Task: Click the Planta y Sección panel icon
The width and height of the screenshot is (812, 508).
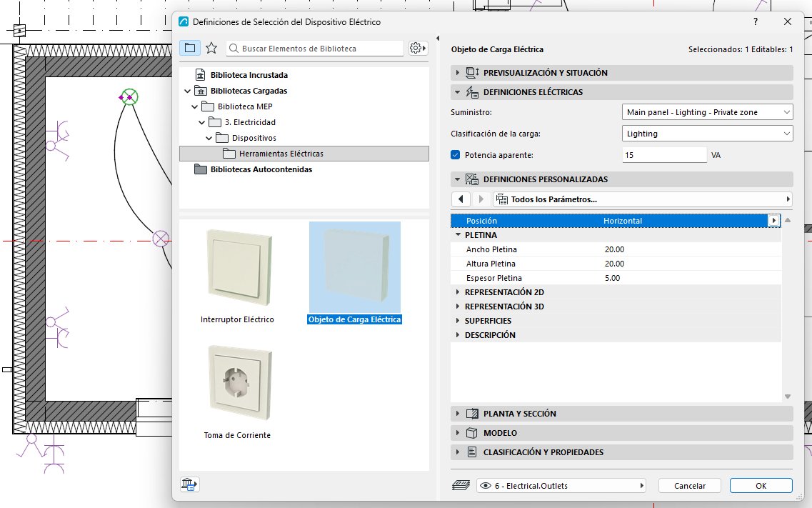Action: 472,414
